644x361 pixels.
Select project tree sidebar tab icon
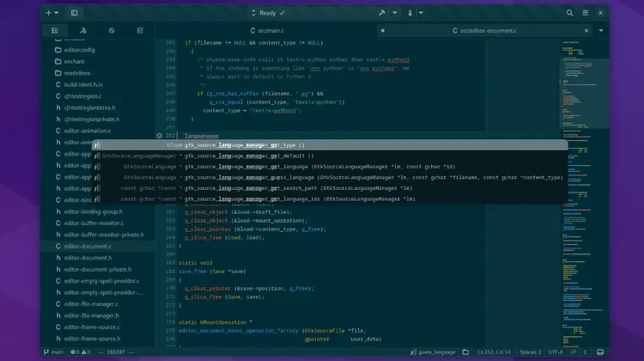[x=55, y=30]
